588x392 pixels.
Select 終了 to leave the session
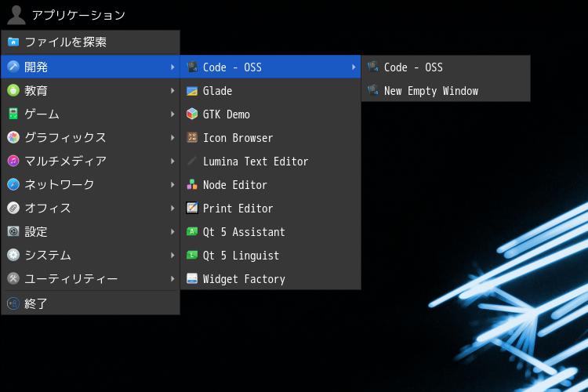pos(90,303)
